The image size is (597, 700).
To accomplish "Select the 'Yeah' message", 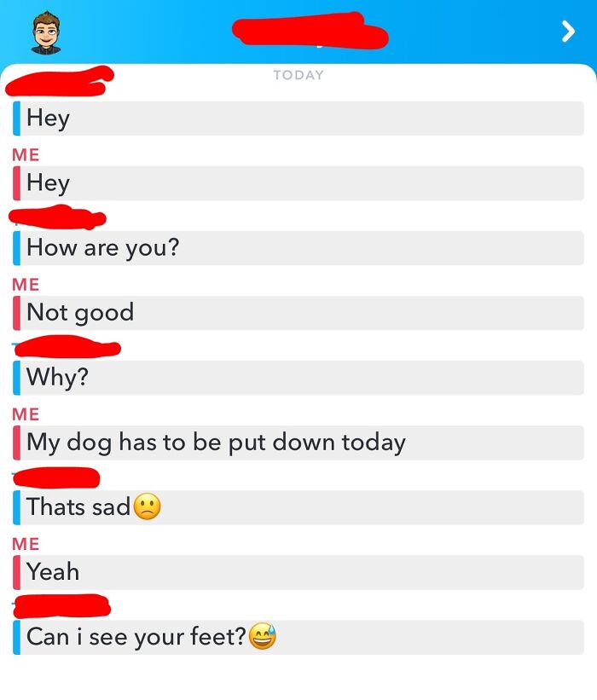I will point(298,572).
